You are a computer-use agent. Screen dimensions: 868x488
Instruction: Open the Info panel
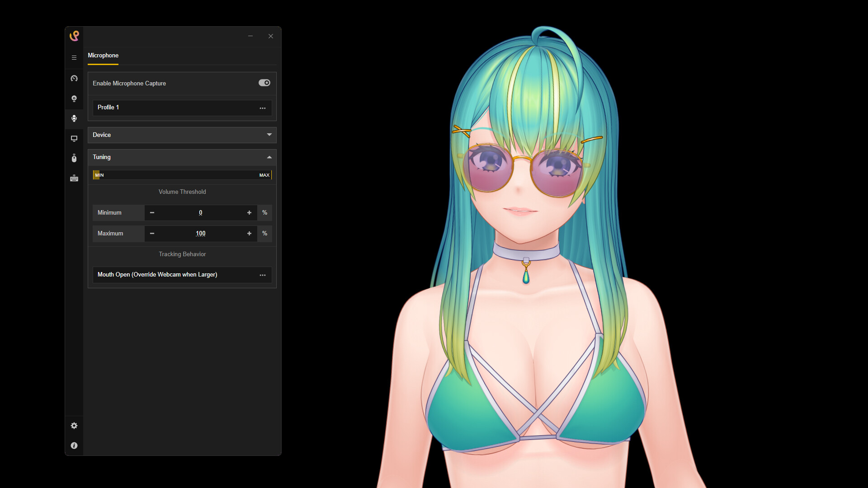click(74, 446)
